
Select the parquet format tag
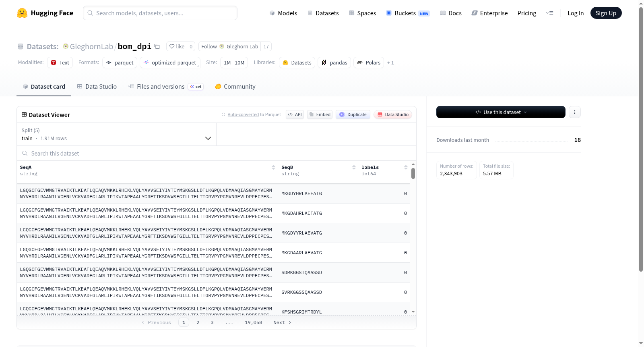coord(120,62)
